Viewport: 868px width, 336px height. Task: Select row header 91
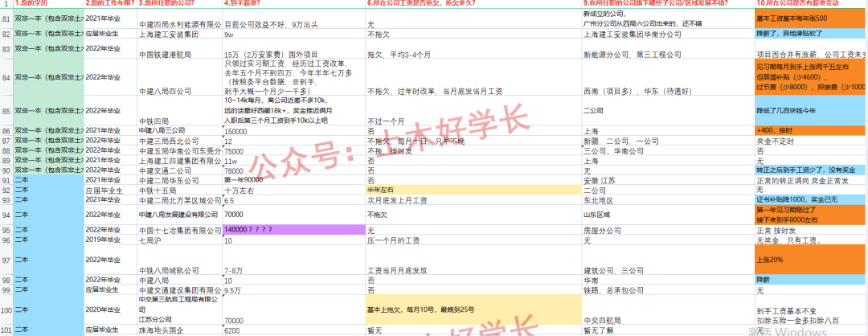pyautogui.click(x=6, y=180)
